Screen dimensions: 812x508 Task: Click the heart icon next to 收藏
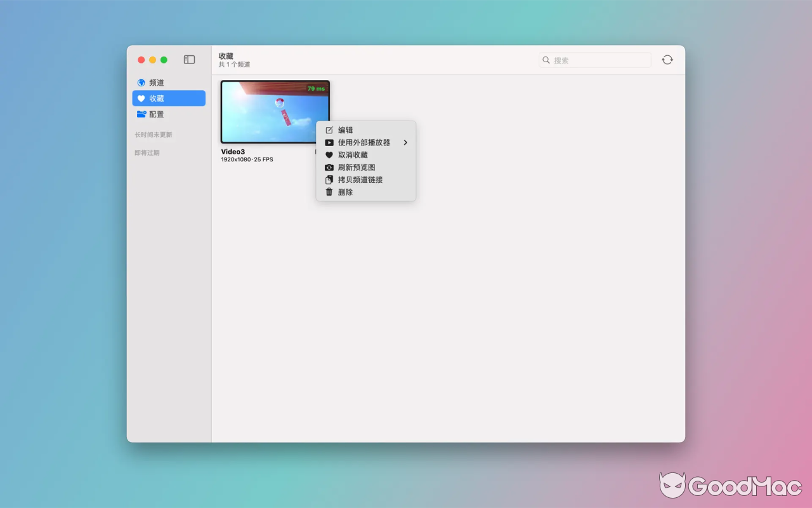point(141,98)
